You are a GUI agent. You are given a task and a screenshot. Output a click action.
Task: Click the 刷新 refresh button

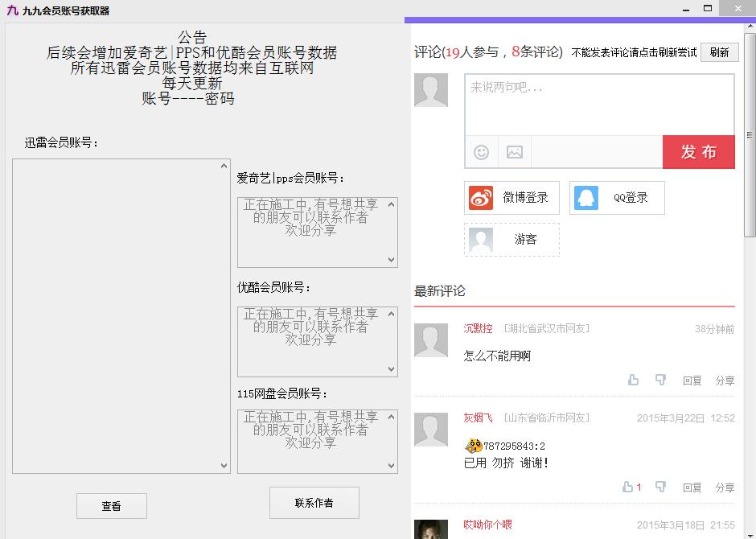(x=719, y=51)
